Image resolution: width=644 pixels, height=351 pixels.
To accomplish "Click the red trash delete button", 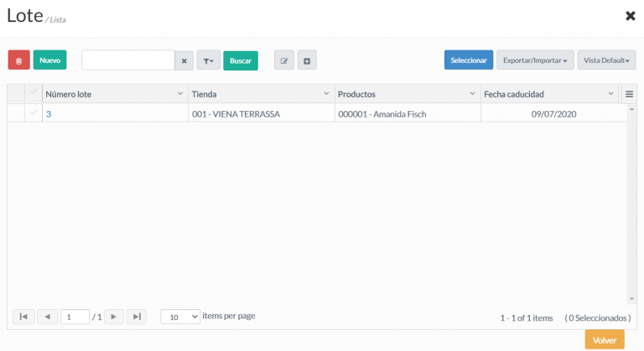I will [19, 60].
